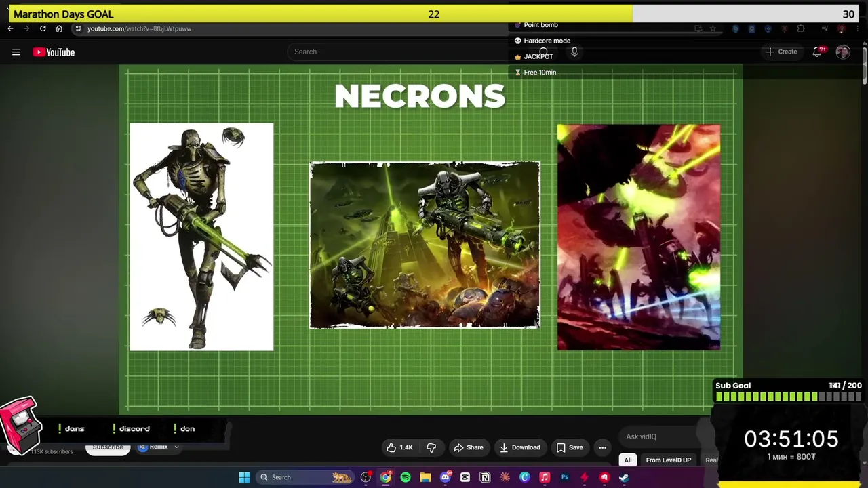Open the browser home page
Image resolution: width=868 pixels, height=488 pixels.
59,28
